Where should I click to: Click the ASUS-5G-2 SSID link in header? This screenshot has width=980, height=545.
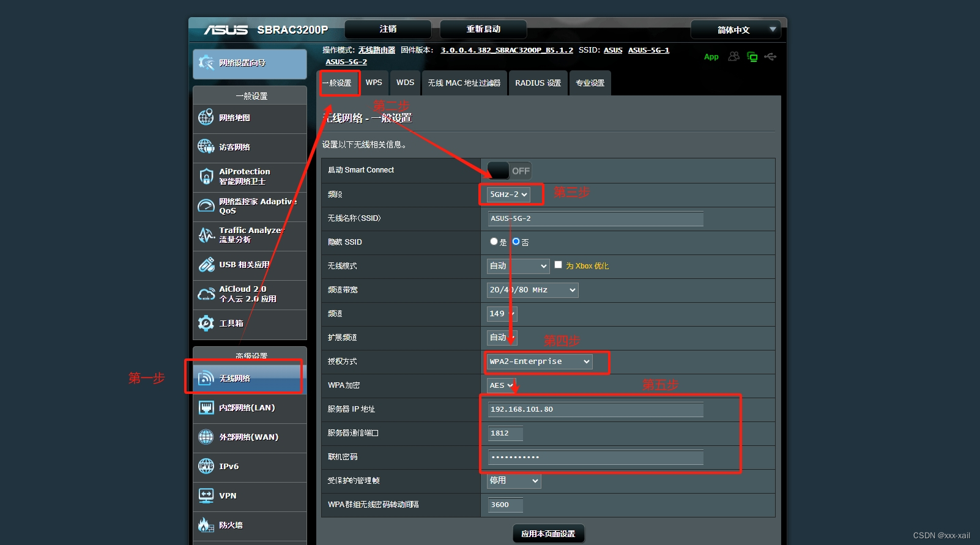pos(346,62)
